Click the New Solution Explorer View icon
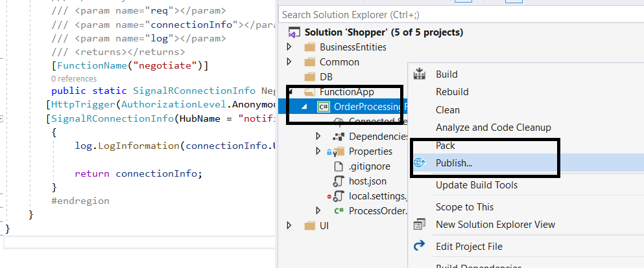 pos(420,224)
